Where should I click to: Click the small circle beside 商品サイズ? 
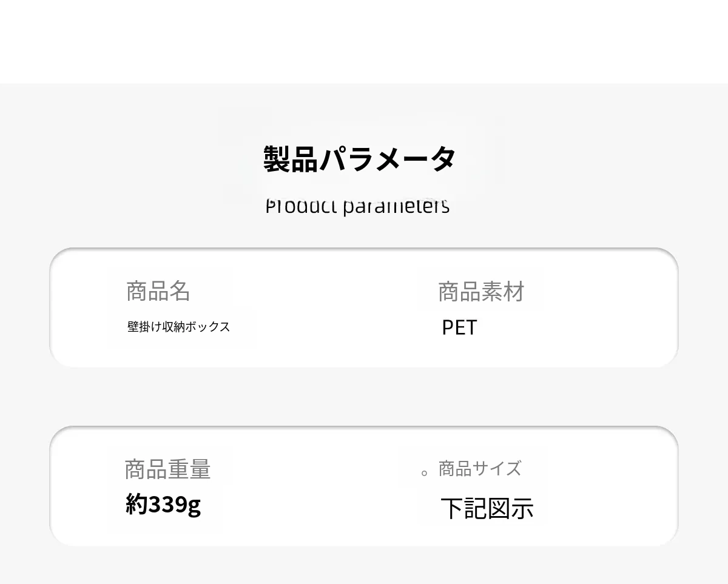pos(425,473)
